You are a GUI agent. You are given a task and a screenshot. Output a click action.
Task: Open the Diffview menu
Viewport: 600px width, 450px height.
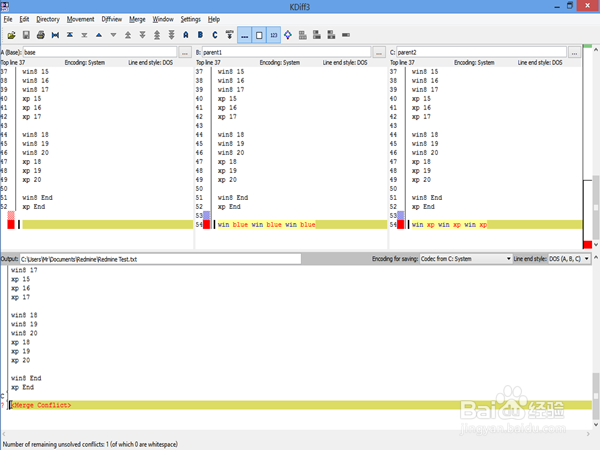(111, 19)
